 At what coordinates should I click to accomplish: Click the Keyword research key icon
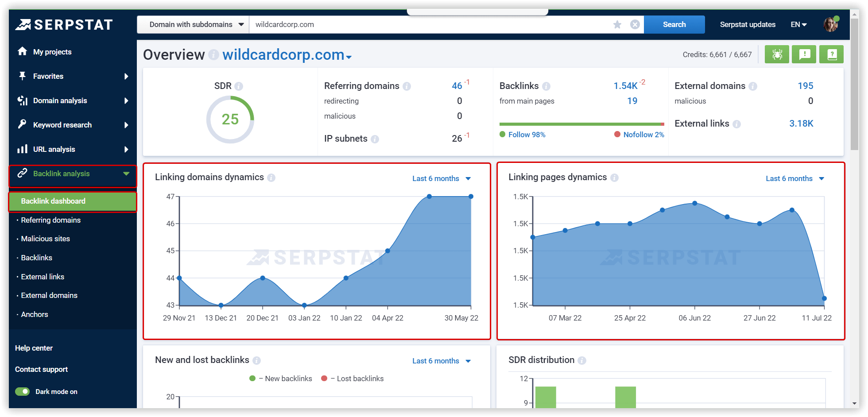(x=22, y=124)
